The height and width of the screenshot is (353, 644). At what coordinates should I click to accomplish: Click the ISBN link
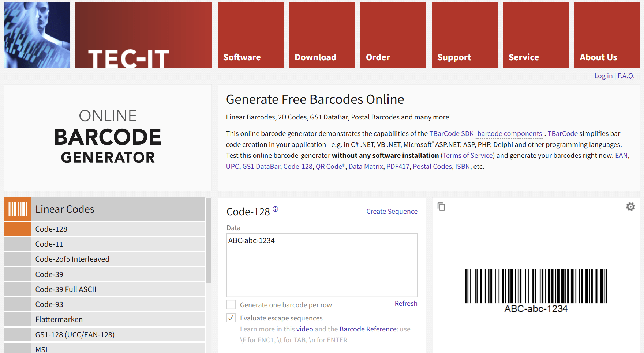[463, 166]
